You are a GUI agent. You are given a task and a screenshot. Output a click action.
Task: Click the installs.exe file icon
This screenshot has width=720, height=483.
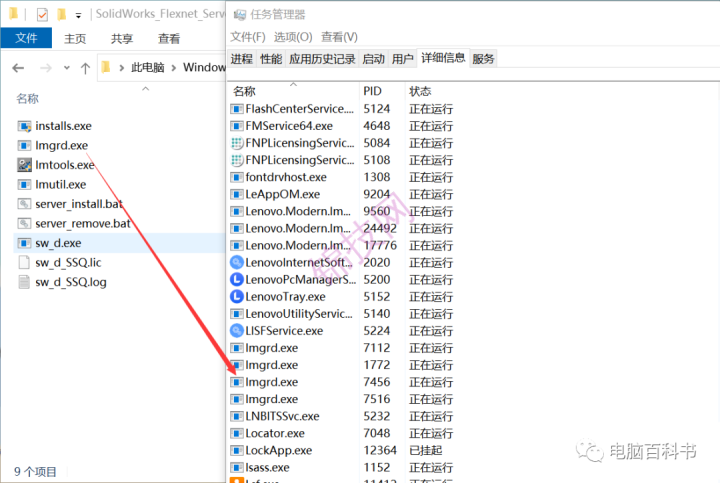[24, 126]
